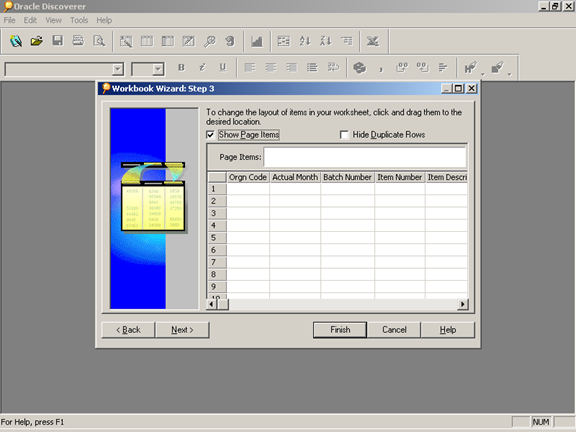Click the Print Preview icon
Screen dimensions: 576x432
coord(99,41)
